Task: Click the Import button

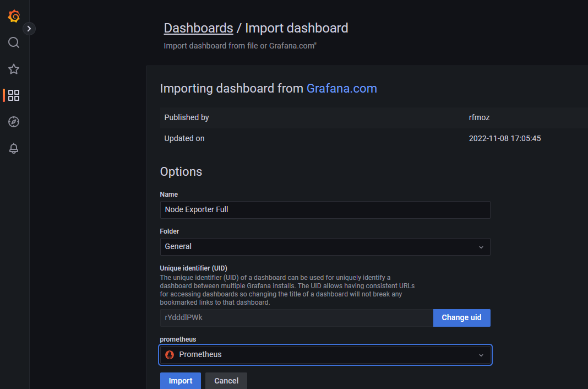Action: click(181, 381)
